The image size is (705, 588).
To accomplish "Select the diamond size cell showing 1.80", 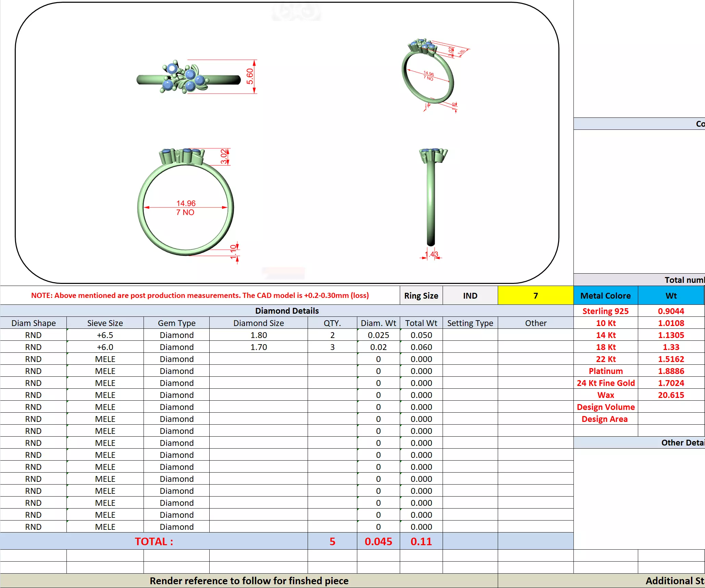I will point(258,335).
